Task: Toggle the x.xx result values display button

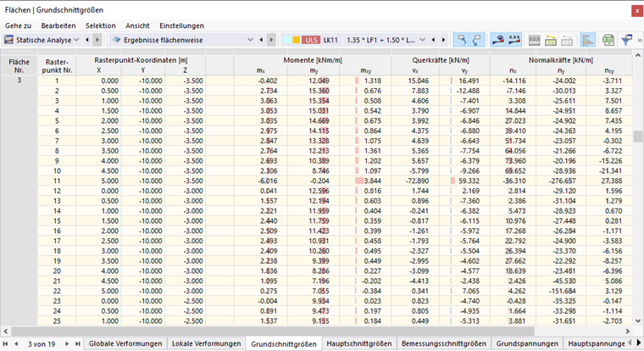Action: pos(514,40)
